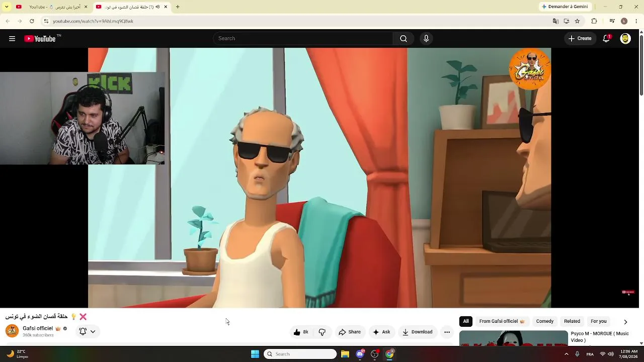Close the currently playing video tab
The width and height of the screenshot is (644, 362).
click(x=166, y=7)
